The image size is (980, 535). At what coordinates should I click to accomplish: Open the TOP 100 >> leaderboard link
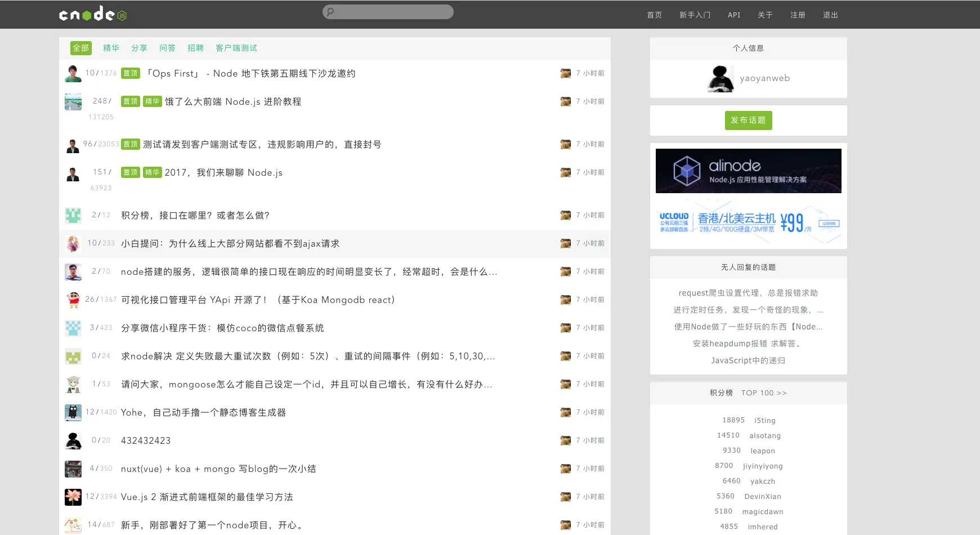pos(763,393)
